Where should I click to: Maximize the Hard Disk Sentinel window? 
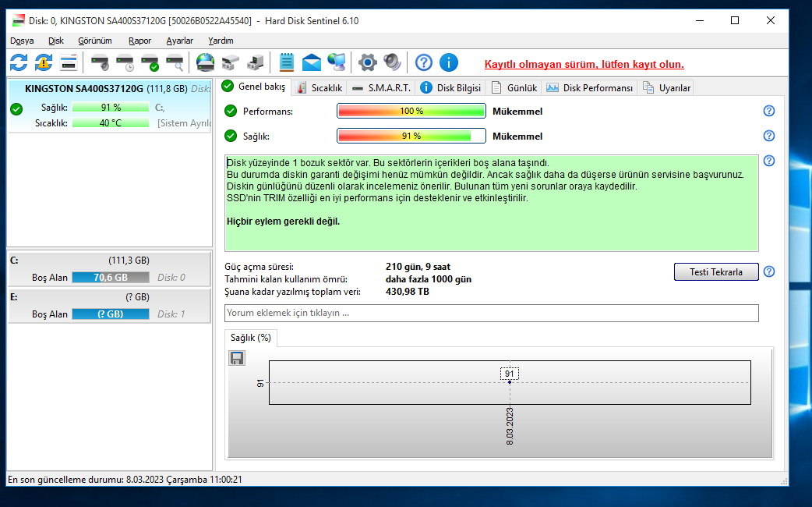(735, 21)
